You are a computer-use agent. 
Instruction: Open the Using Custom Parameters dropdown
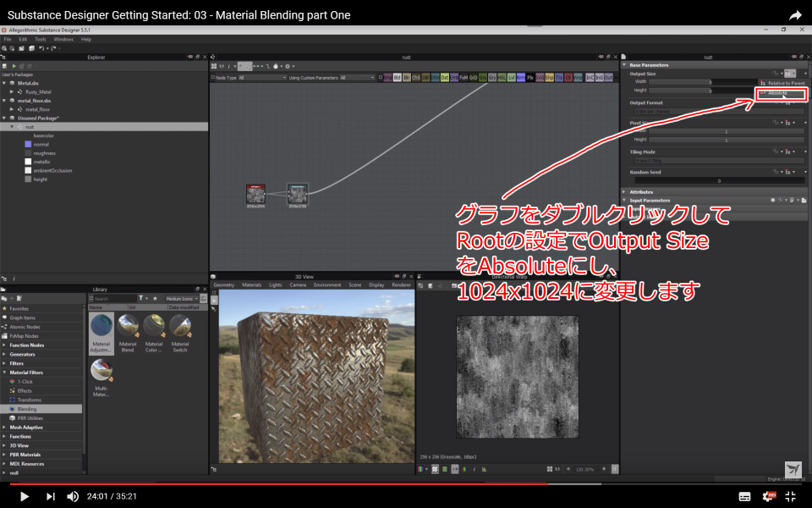[357, 78]
